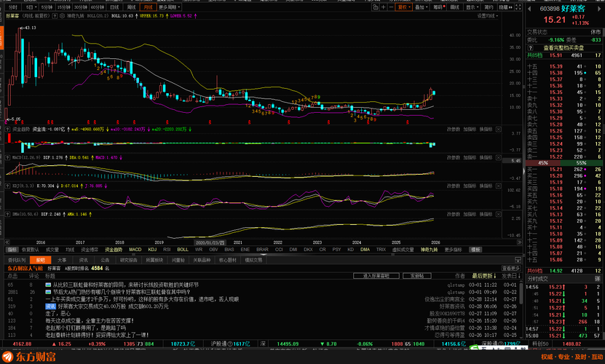Click 换指标 in DMA panel
This screenshot has height=364, width=605.
pos(486,214)
